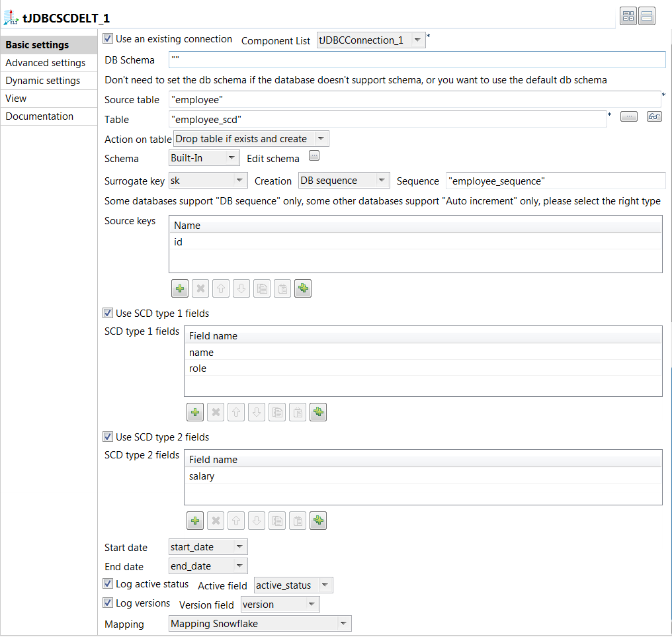Uncheck Use an existing connection

pyautogui.click(x=108, y=39)
